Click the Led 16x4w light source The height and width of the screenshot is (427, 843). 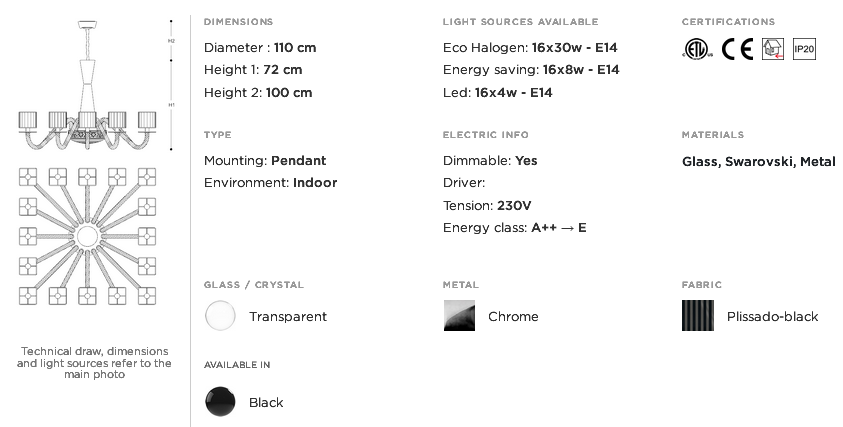click(x=497, y=92)
